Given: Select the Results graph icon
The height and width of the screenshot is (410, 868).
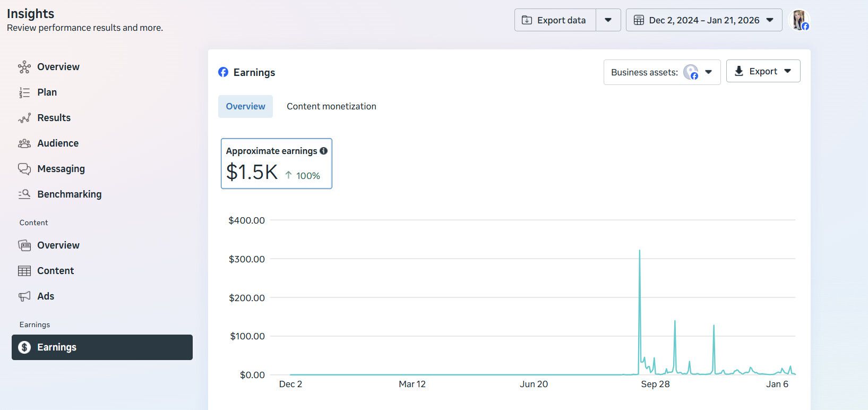Looking at the screenshot, I should 24,118.
